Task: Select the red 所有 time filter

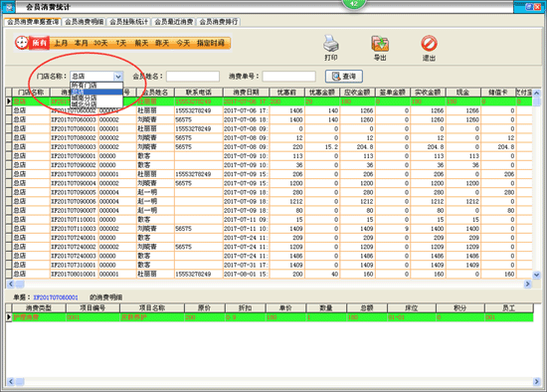Action: coord(39,43)
